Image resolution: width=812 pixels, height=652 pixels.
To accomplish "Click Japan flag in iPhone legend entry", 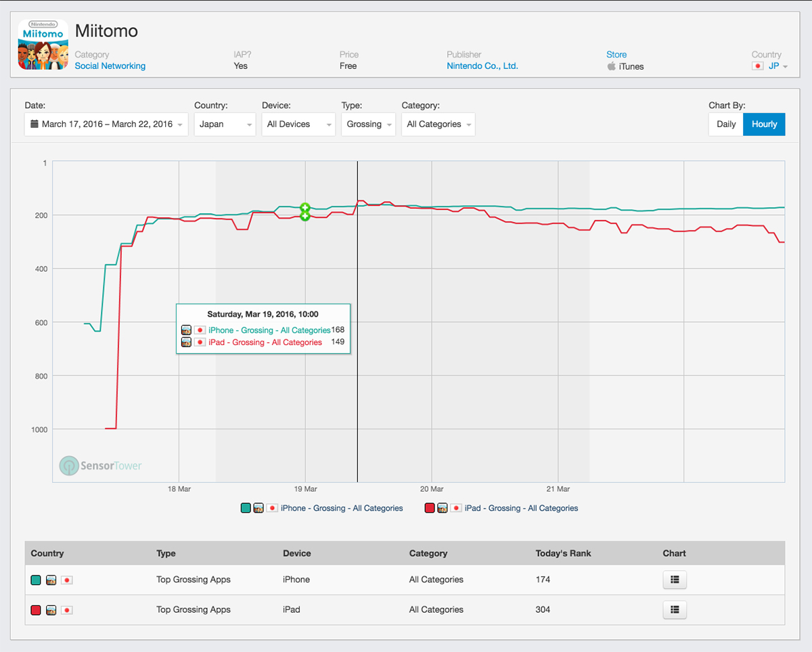I will [x=272, y=509].
